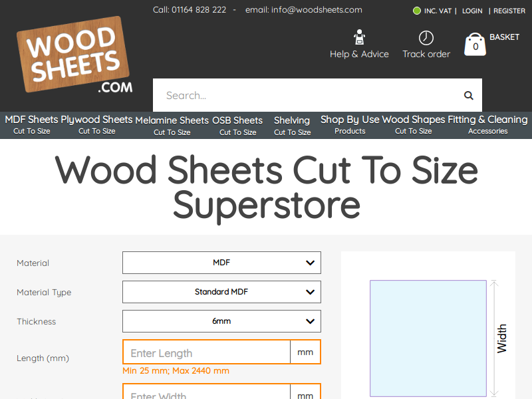Open Shelving Cut To Size menu

point(292,126)
